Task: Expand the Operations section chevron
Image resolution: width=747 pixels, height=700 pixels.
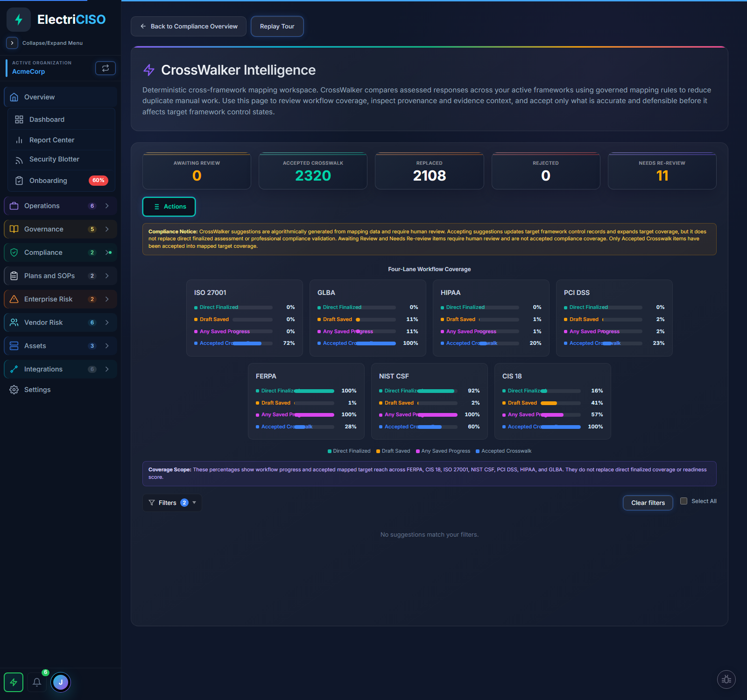Action: coord(107,206)
